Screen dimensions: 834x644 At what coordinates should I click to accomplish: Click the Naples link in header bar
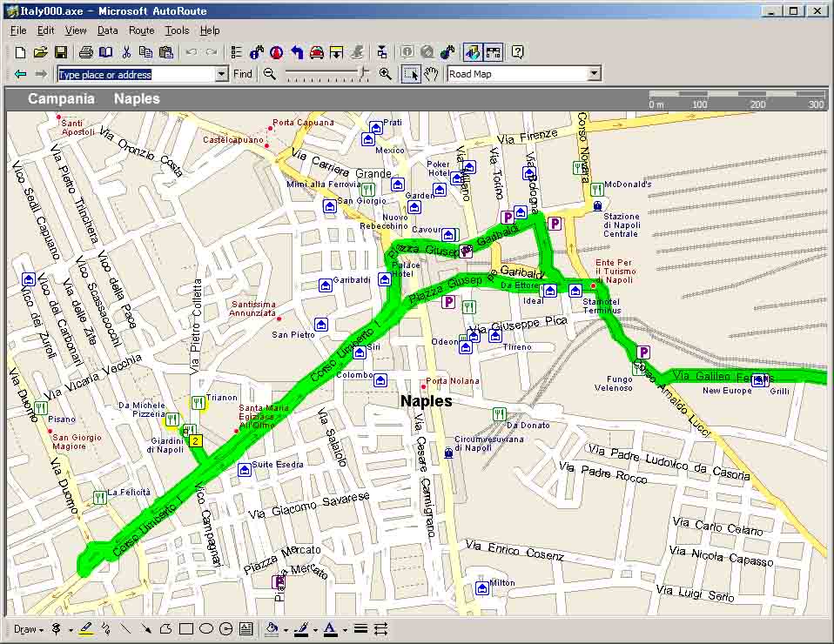137,99
